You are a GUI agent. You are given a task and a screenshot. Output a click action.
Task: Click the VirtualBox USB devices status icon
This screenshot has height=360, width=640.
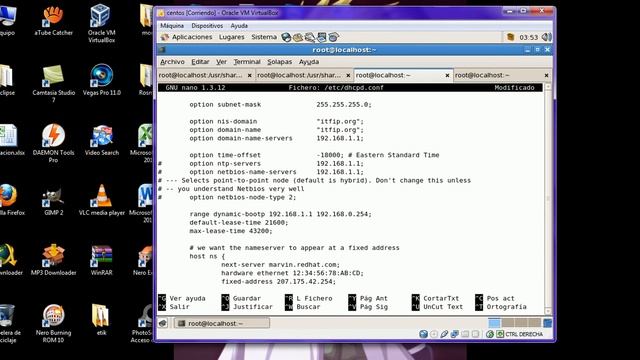pos(444,334)
